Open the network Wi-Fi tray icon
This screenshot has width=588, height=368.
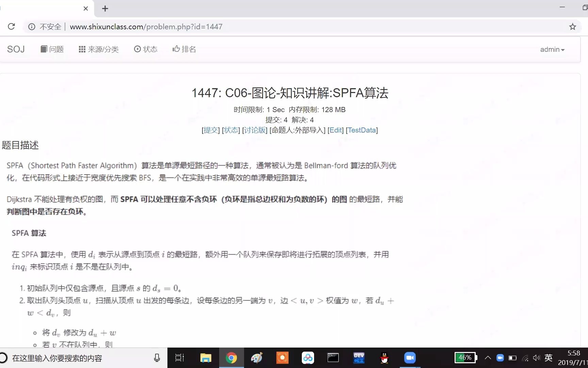click(x=526, y=358)
